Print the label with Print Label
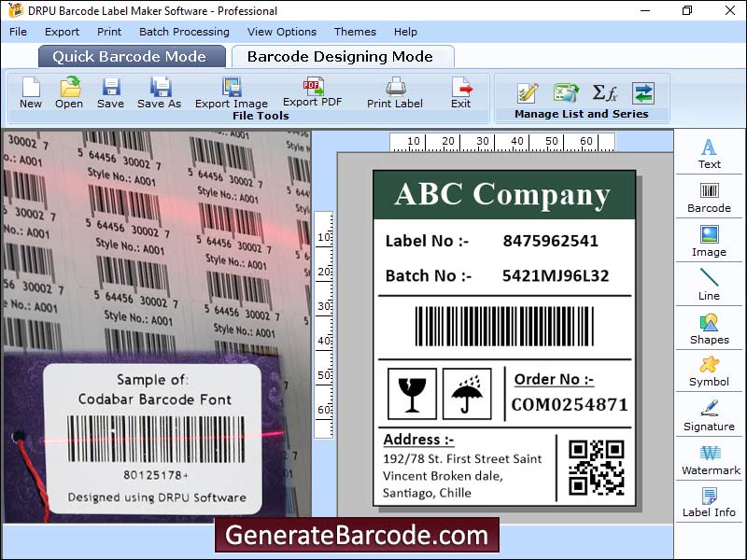747x560 pixels. 395,92
